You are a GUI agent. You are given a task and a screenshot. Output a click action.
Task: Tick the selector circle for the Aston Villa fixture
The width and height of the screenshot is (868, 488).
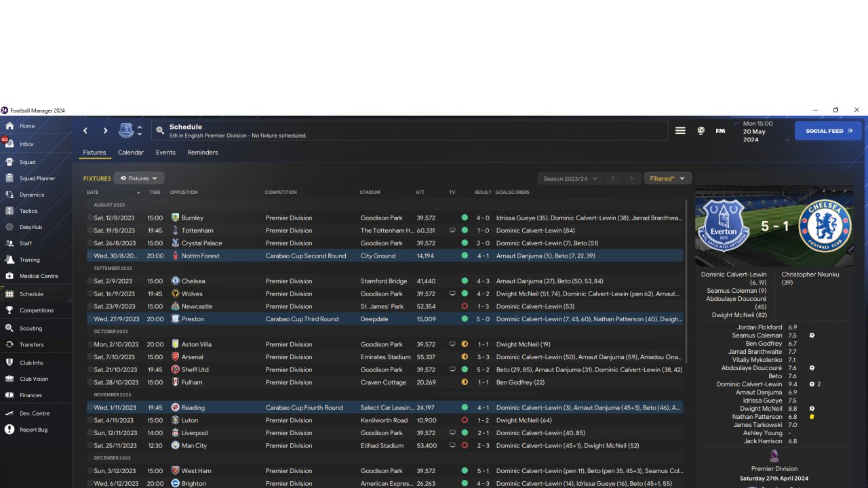90,344
